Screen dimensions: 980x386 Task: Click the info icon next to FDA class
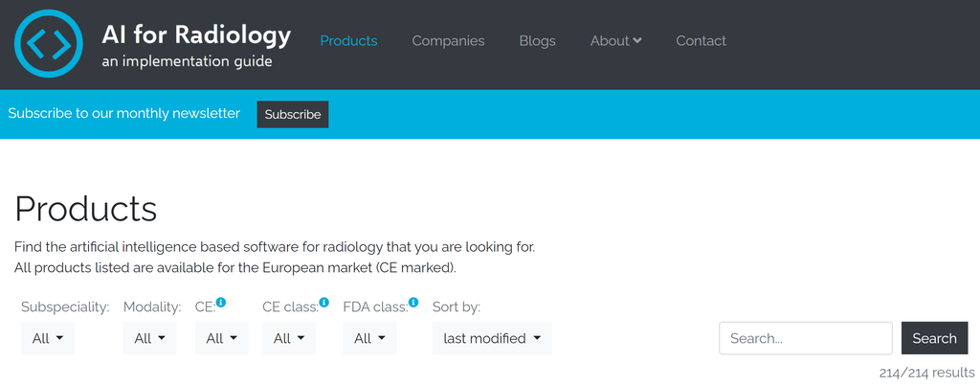point(413,303)
